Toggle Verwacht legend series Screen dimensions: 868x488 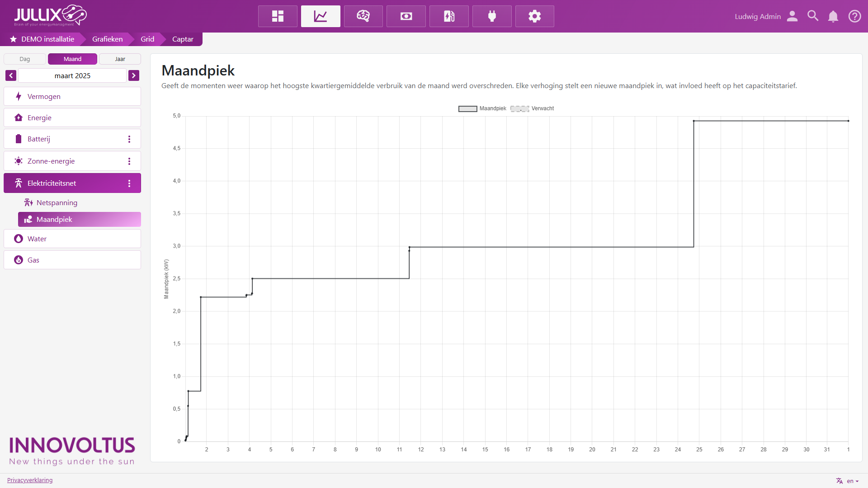532,108
